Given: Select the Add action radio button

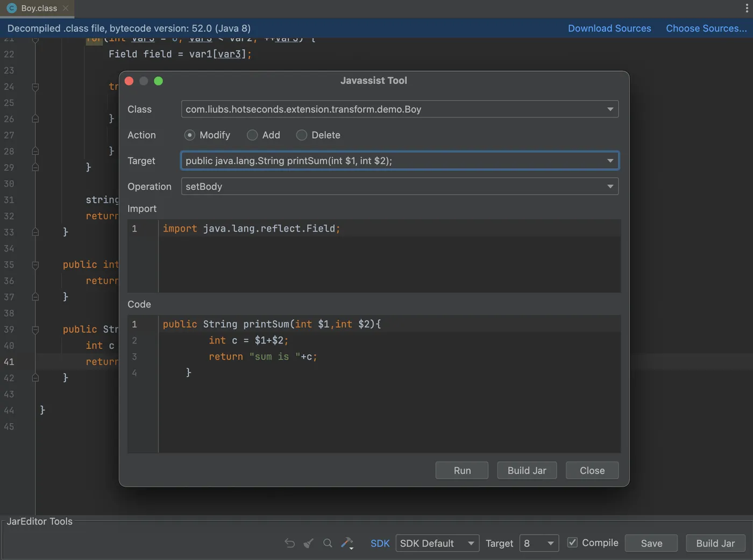Looking at the screenshot, I should [x=252, y=135].
